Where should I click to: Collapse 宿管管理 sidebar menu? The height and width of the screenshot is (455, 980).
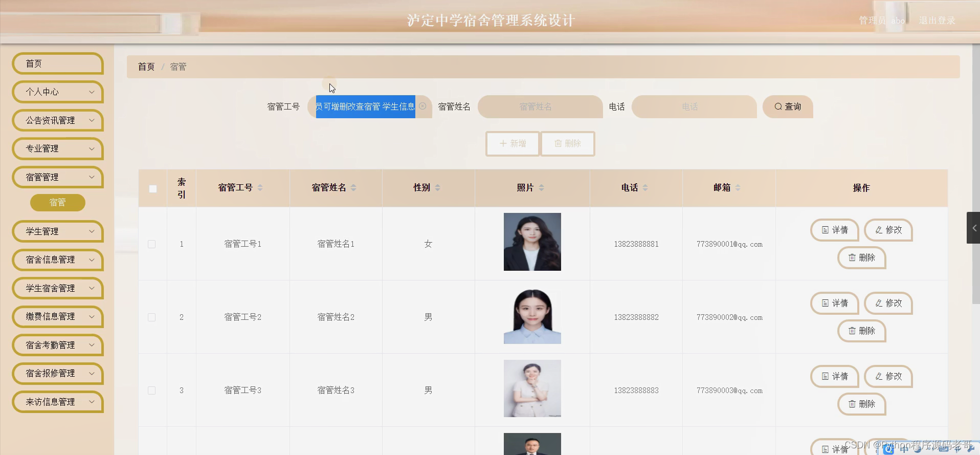(x=58, y=178)
